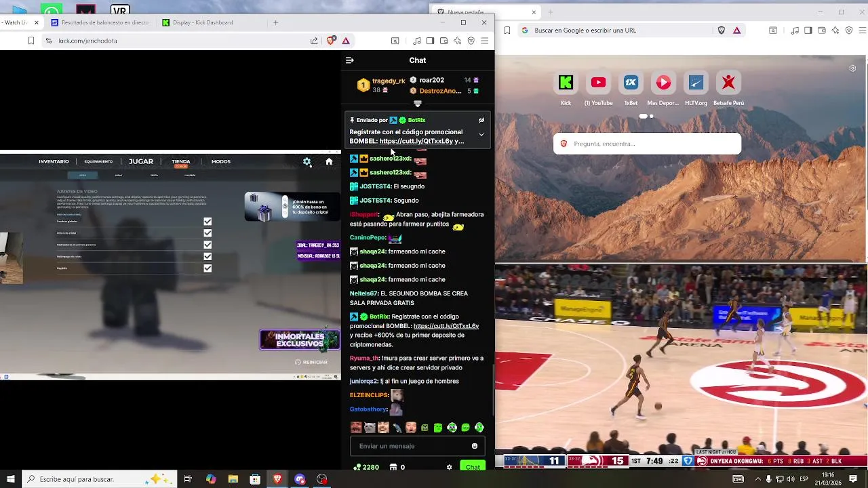Screen dimensions: 868x488
Task: Open the media playlist icon in the Kick window
Action: point(416,41)
